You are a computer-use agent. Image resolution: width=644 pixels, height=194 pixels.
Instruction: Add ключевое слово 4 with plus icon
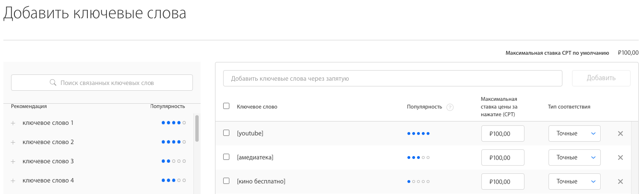13,181
